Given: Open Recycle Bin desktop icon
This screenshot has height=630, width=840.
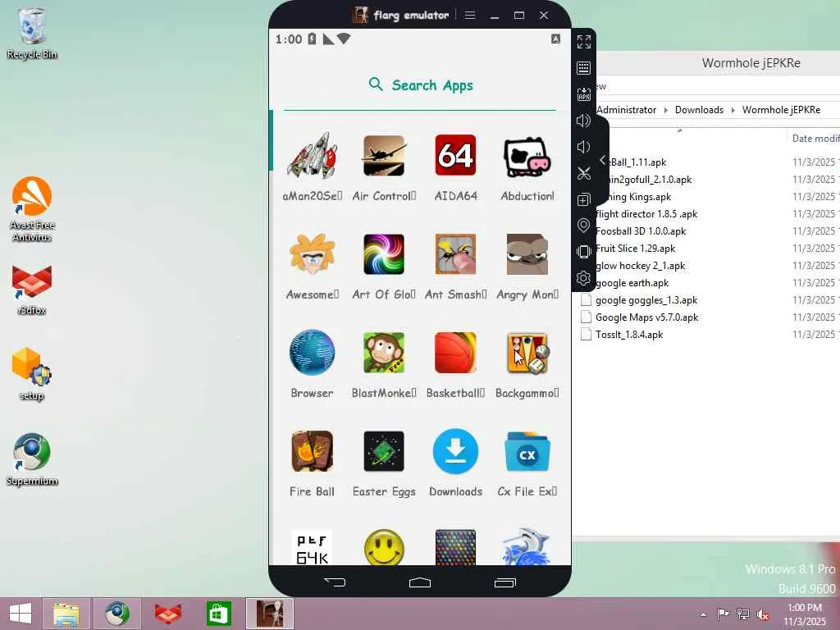Looking at the screenshot, I should (32, 33).
